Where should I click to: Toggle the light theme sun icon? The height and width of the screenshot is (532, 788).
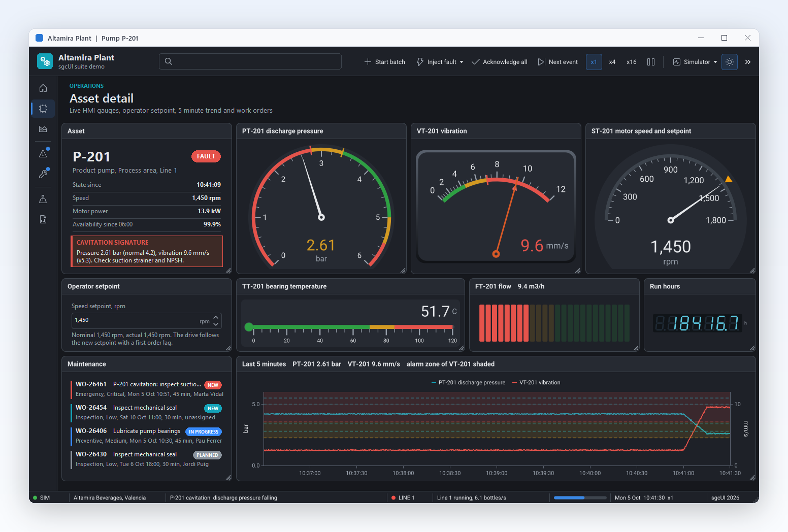[730, 62]
